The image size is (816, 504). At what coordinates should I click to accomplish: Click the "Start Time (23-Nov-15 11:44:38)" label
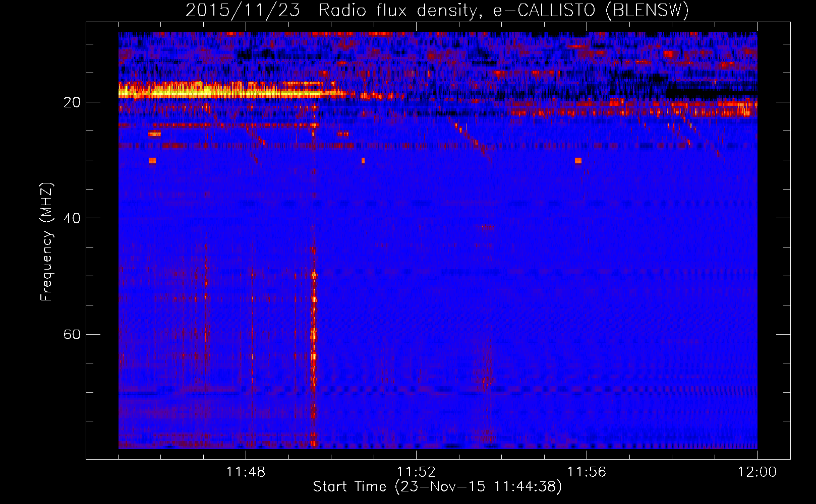pos(437,487)
